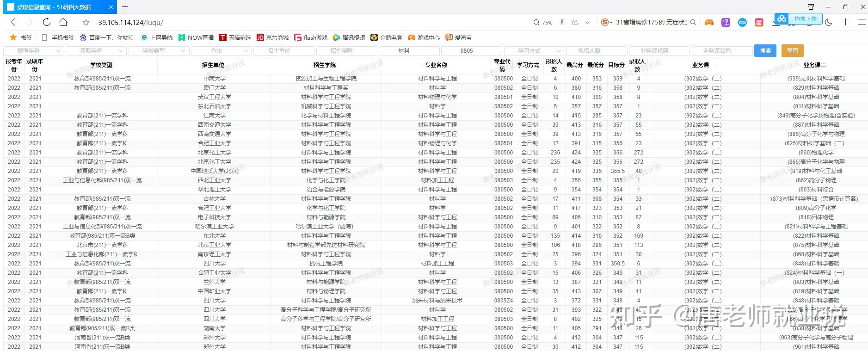Open the skin (shirt) icon in title bar
868x351 pixels.
(x=811, y=7)
